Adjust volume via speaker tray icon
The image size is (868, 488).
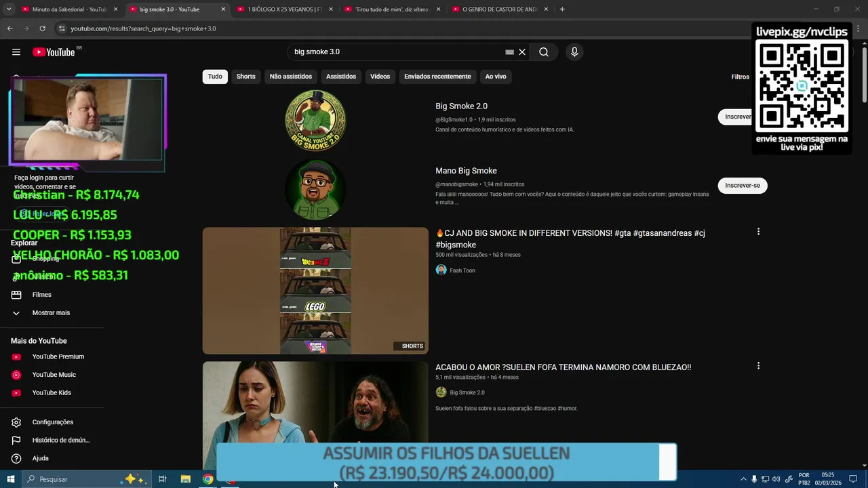pyautogui.click(x=776, y=479)
